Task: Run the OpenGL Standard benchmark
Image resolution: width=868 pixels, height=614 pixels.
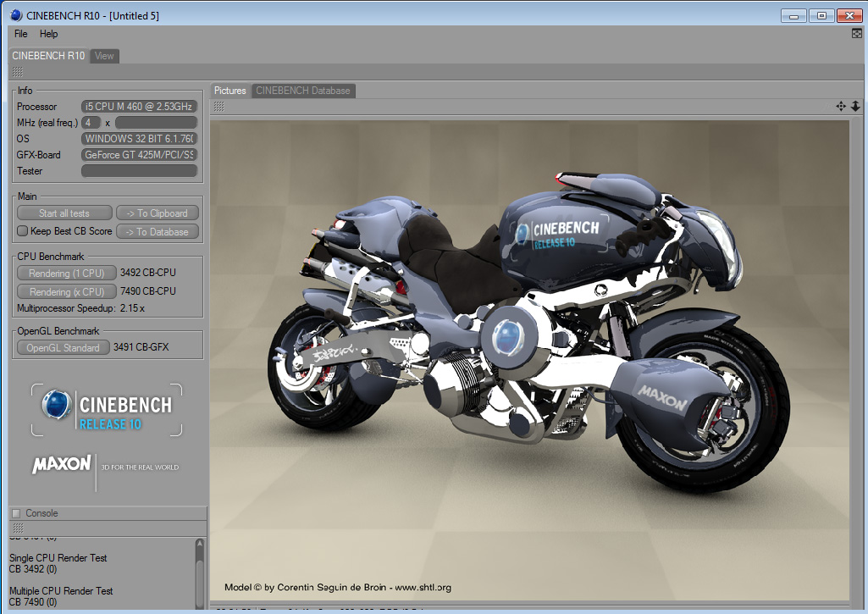Action: coord(64,348)
